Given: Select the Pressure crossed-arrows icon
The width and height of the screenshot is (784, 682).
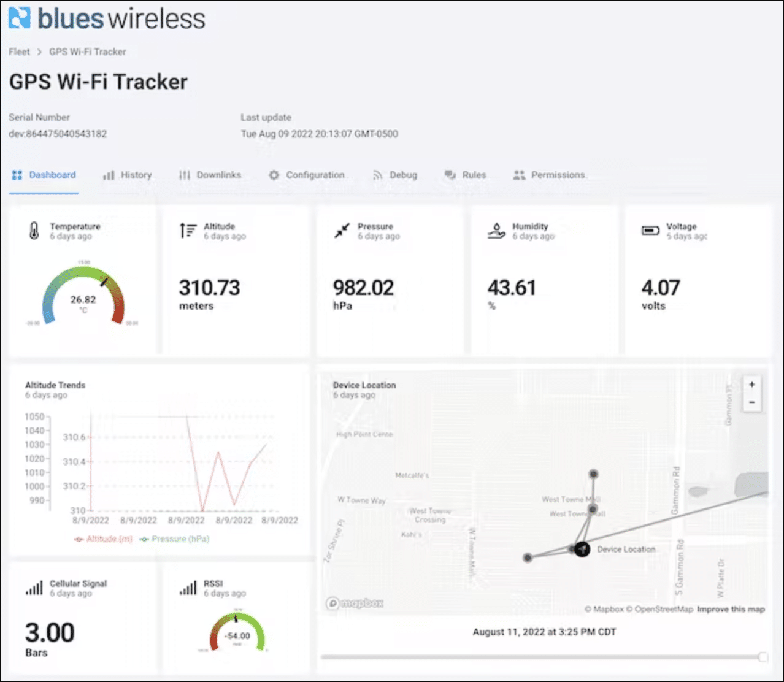Looking at the screenshot, I should point(341,230).
